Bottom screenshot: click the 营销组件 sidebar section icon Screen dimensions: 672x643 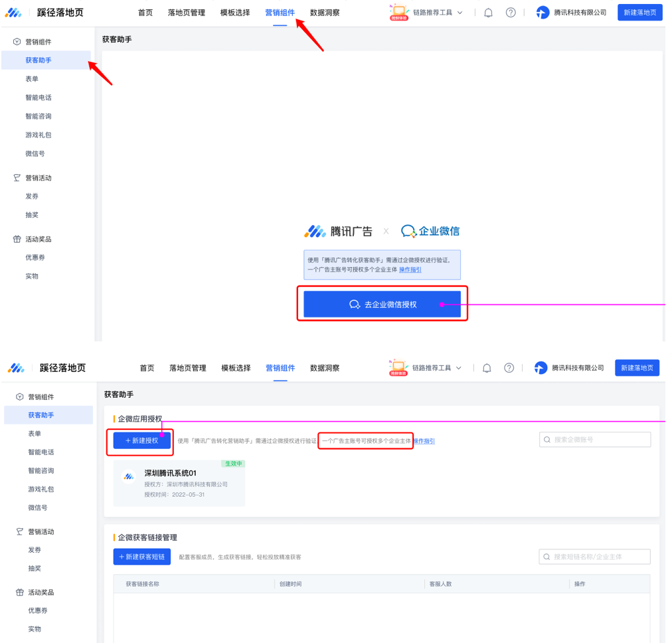(x=19, y=397)
